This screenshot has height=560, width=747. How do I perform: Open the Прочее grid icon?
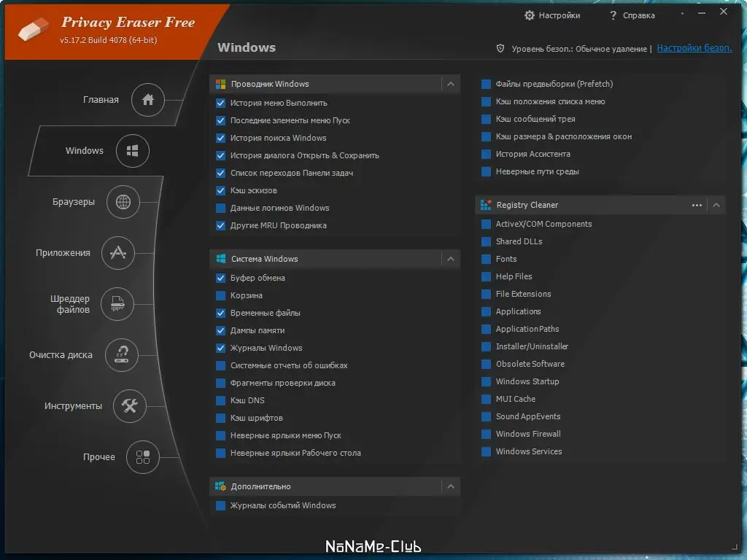pos(142,456)
